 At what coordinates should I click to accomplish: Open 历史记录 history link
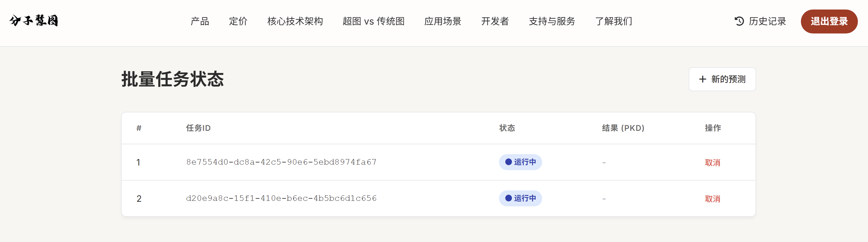(x=767, y=21)
